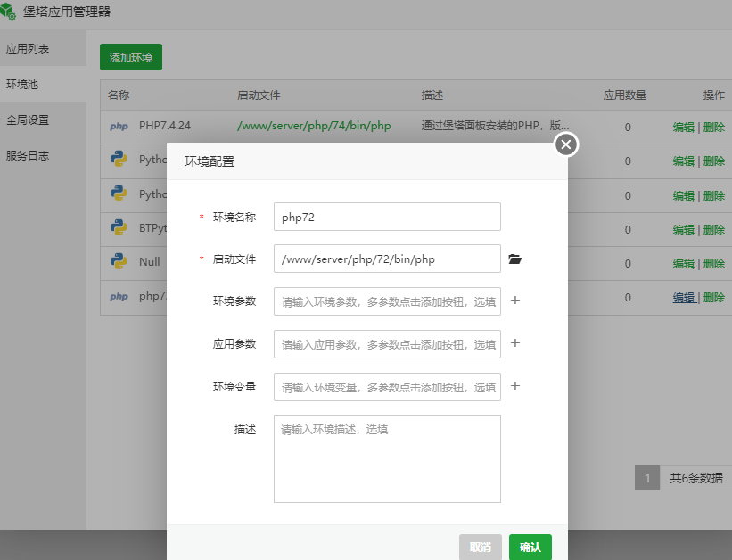732x560 pixels.
Task: Click the folder browse icon beside 启动文件
Action: [x=514, y=259]
